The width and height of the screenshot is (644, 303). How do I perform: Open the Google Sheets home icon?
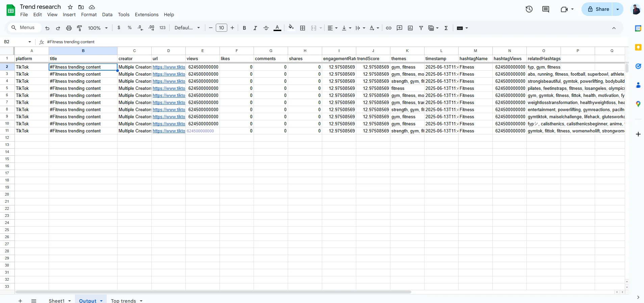(x=11, y=10)
